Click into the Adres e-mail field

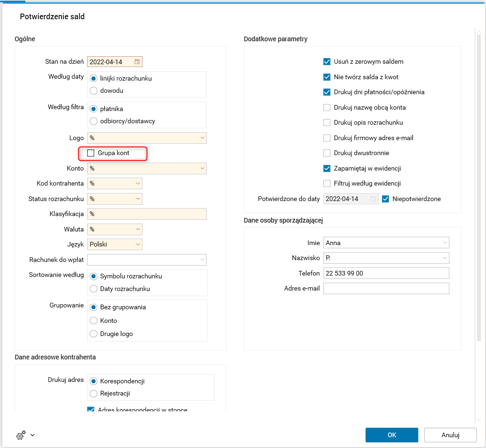[x=386, y=288]
